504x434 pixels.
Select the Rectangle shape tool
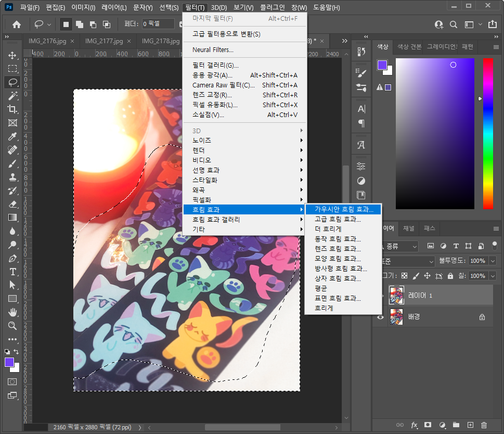pos(12,299)
